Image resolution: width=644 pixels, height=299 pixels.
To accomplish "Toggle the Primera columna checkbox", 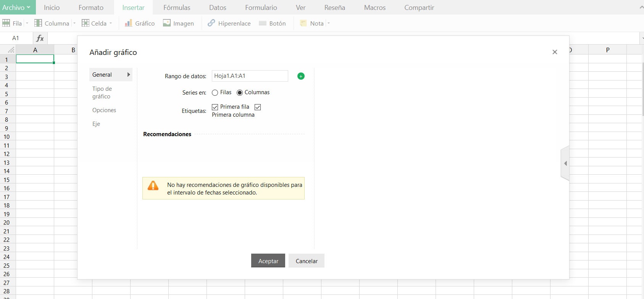I will pos(258,107).
